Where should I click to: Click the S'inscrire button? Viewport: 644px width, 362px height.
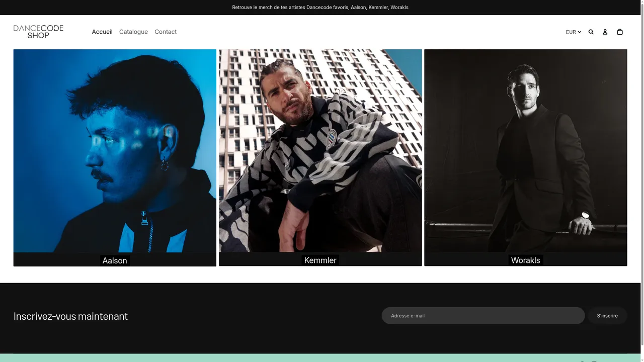[x=607, y=316]
